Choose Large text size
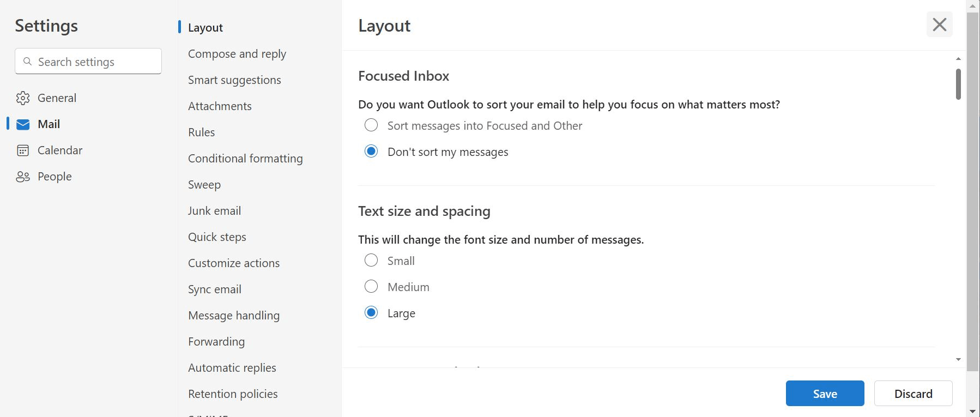 (371, 313)
